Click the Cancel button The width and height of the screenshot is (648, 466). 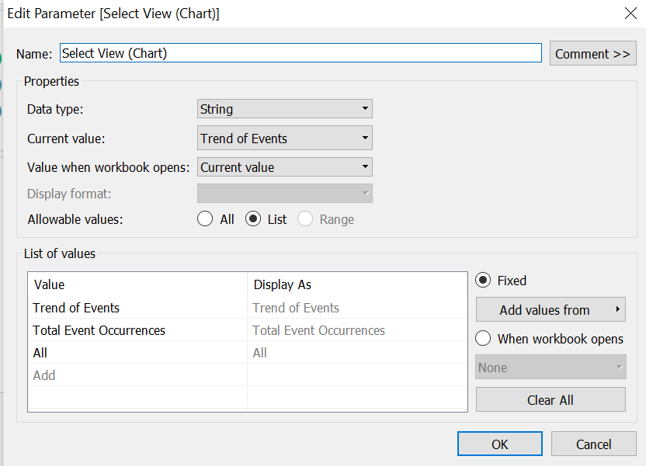coord(593,444)
